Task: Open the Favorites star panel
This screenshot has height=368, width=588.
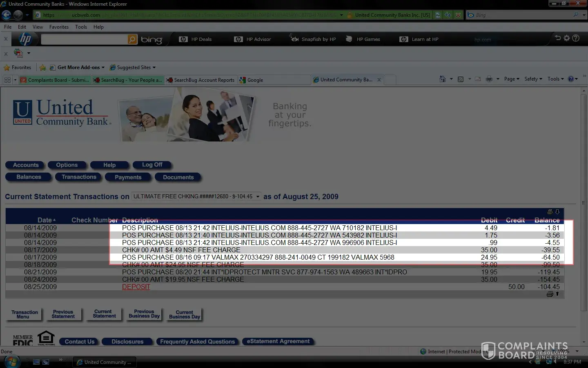Action: [18, 67]
